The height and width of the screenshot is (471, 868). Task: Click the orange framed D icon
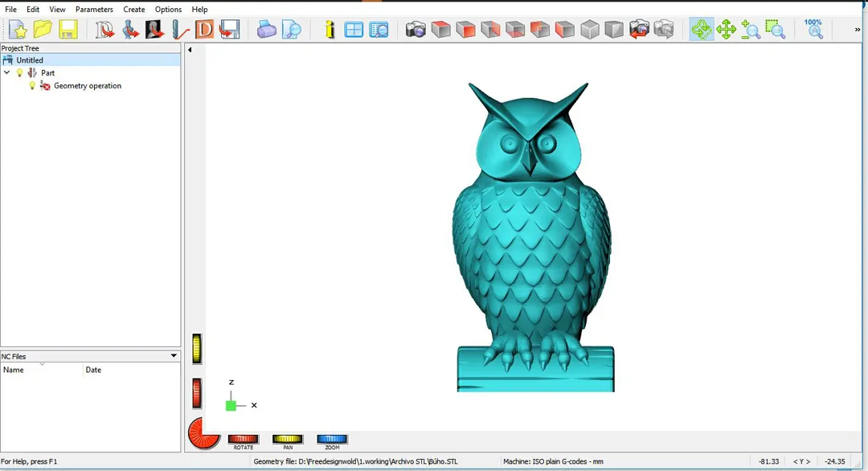click(x=204, y=29)
